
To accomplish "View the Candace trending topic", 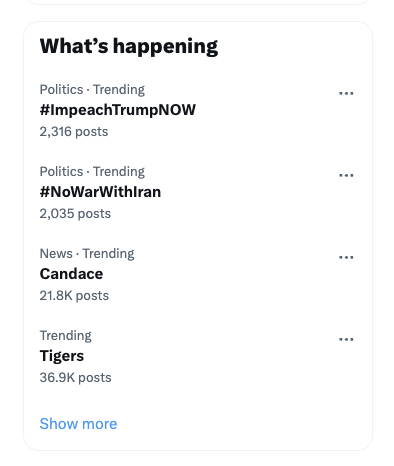I will point(71,274).
